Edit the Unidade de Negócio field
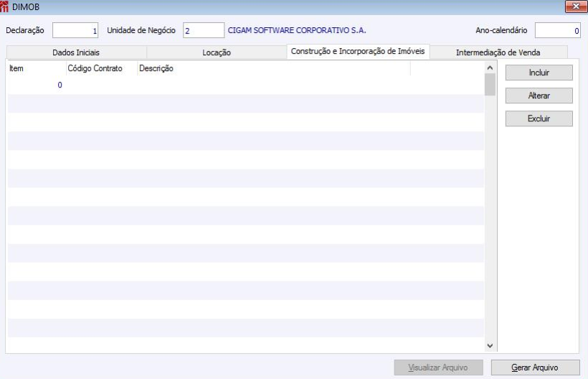Image resolution: width=588 pixels, height=379 pixels. tap(204, 30)
